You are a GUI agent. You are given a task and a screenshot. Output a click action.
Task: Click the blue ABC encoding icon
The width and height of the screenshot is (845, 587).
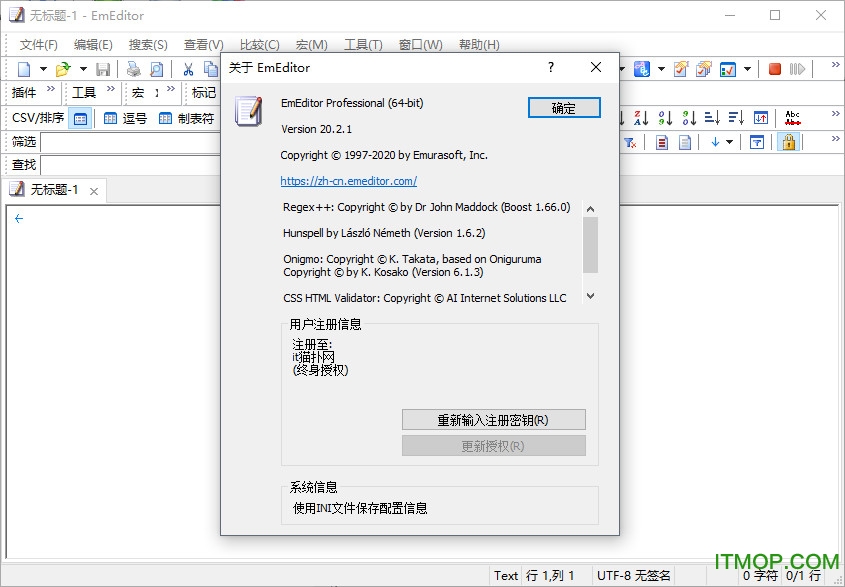[x=642, y=69]
